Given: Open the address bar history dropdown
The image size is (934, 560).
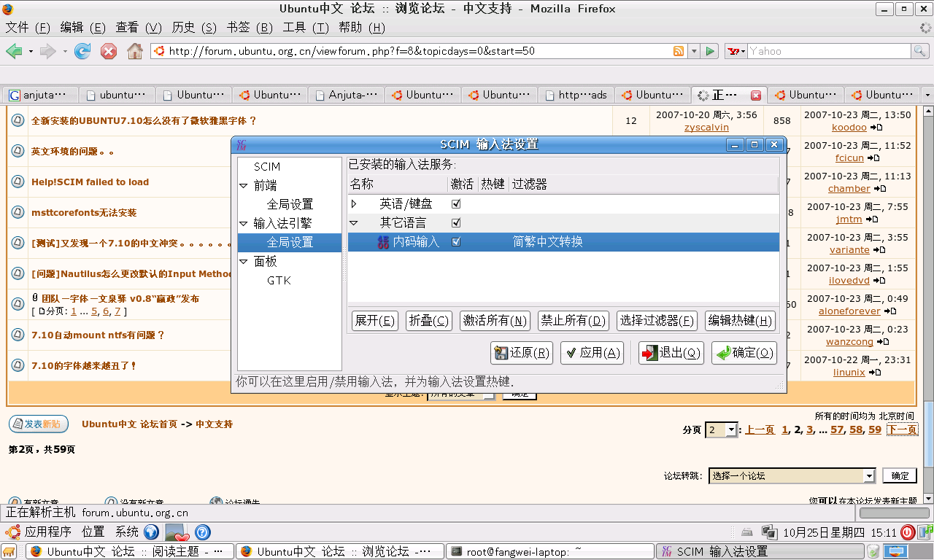Looking at the screenshot, I should point(692,51).
